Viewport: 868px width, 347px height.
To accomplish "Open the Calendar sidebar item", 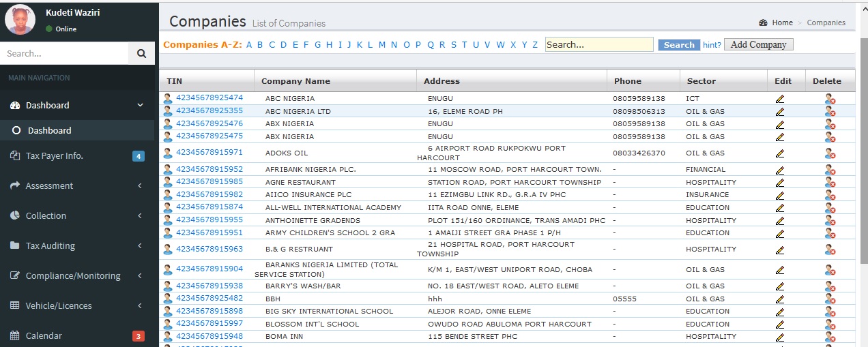I will [x=44, y=335].
